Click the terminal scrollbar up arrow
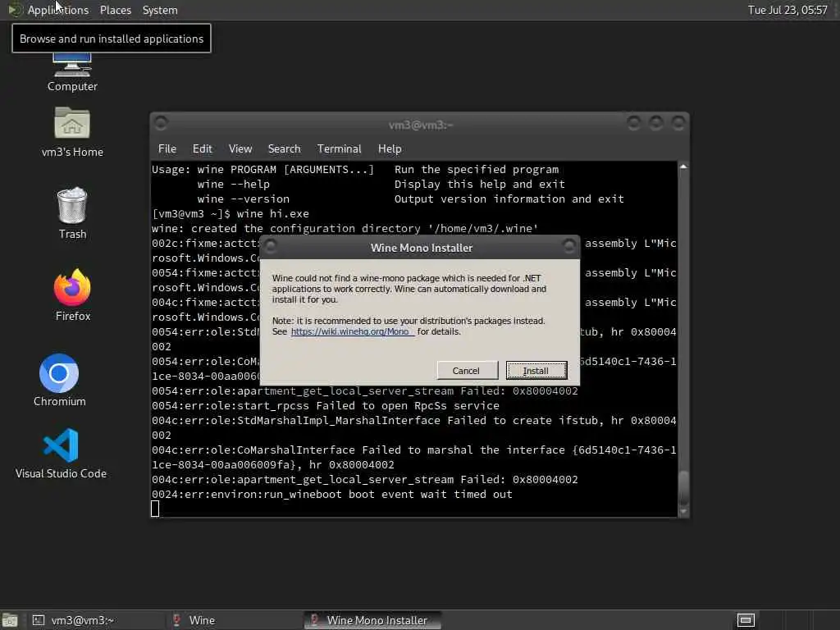Image resolution: width=840 pixels, height=630 pixels. point(683,167)
